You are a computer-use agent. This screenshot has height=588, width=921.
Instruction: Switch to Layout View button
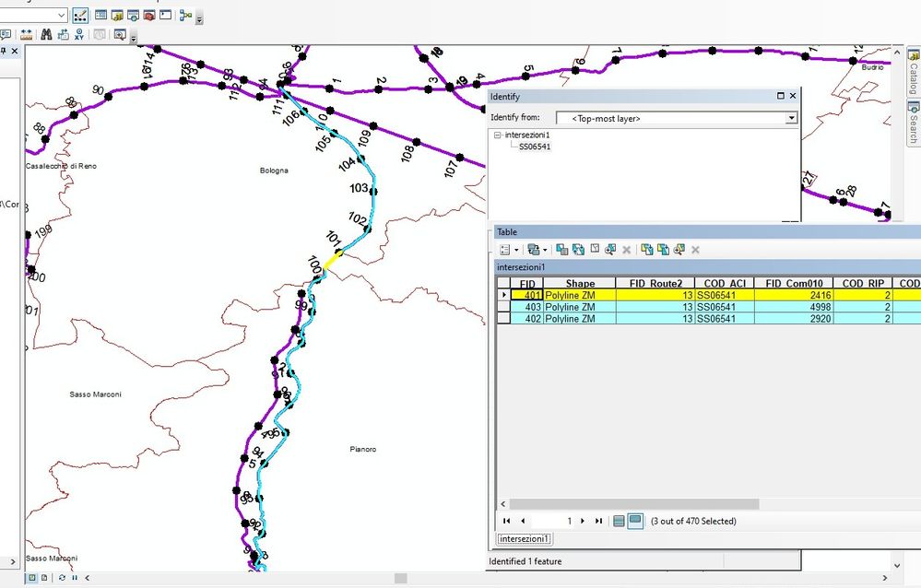[x=43, y=578]
